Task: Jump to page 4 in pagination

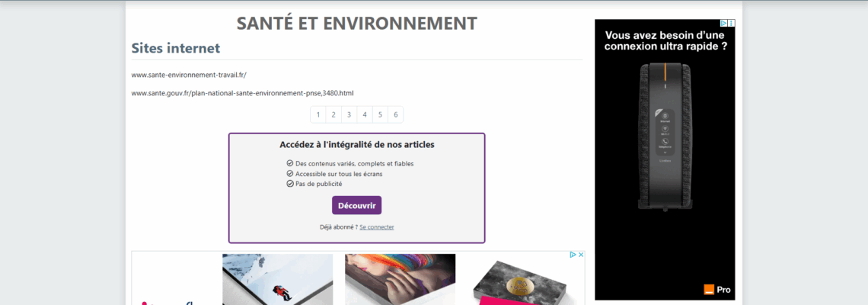Action: 365,114
